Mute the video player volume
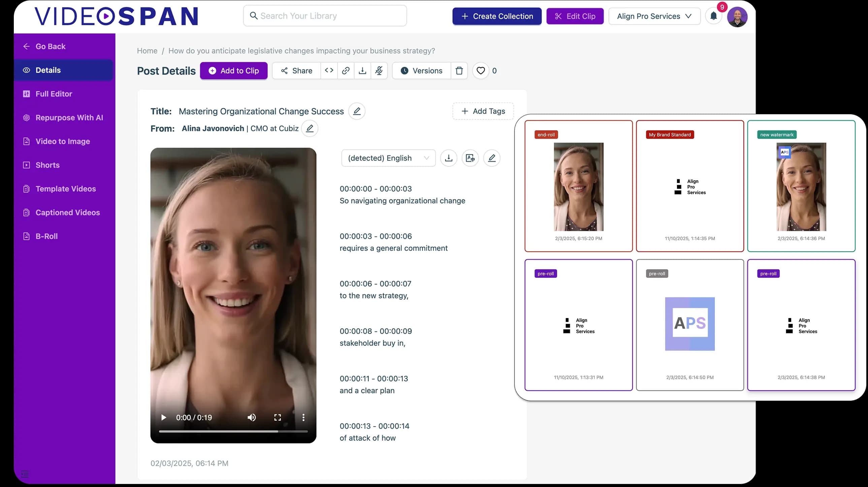This screenshot has height=487, width=868. pos(251,418)
